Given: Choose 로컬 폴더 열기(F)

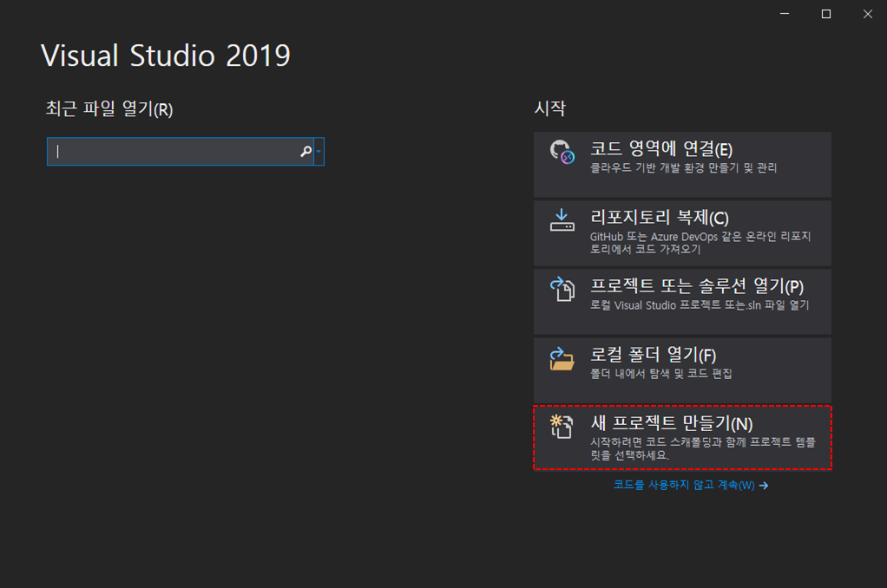Looking at the screenshot, I should [x=682, y=370].
